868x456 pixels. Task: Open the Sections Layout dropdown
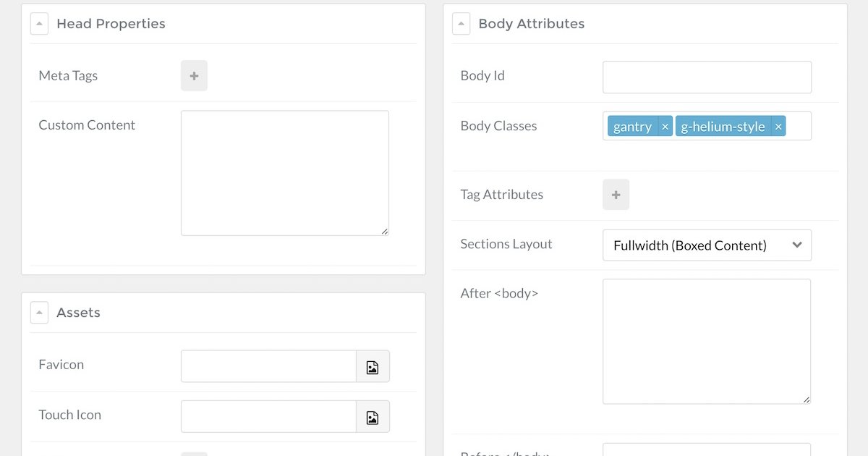pos(707,245)
